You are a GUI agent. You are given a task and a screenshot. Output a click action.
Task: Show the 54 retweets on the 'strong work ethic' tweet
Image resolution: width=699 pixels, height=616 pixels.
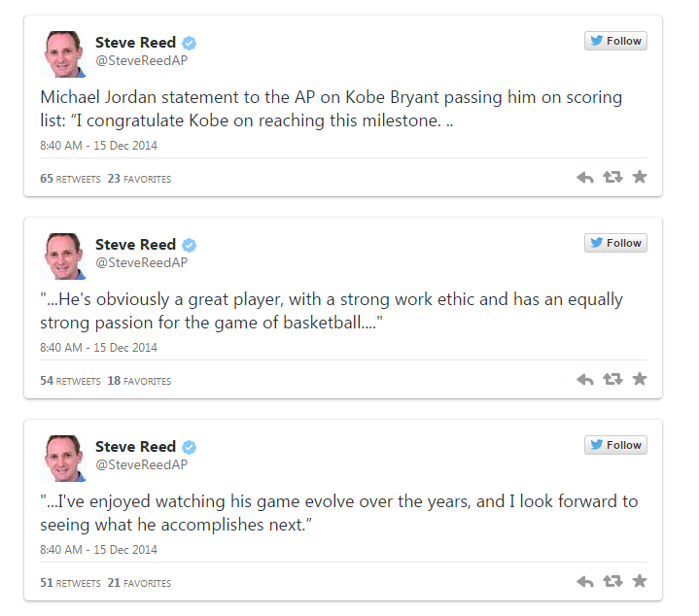pos(70,381)
